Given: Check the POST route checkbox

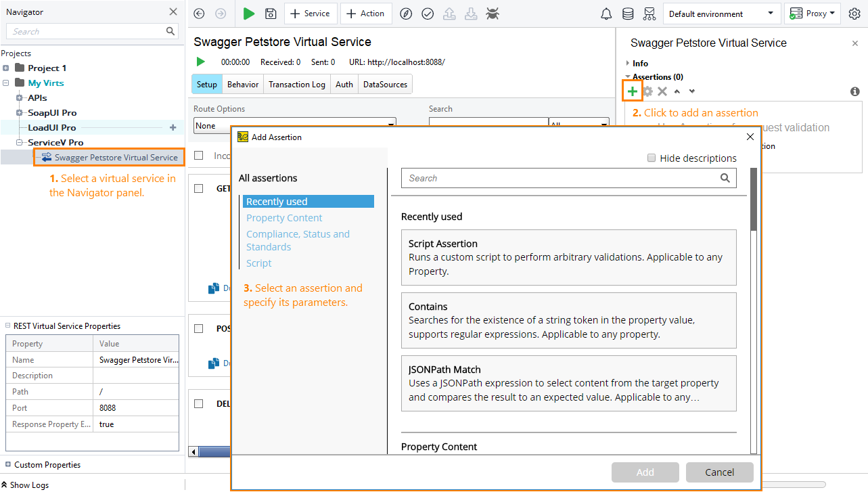Looking at the screenshot, I should [198, 328].
